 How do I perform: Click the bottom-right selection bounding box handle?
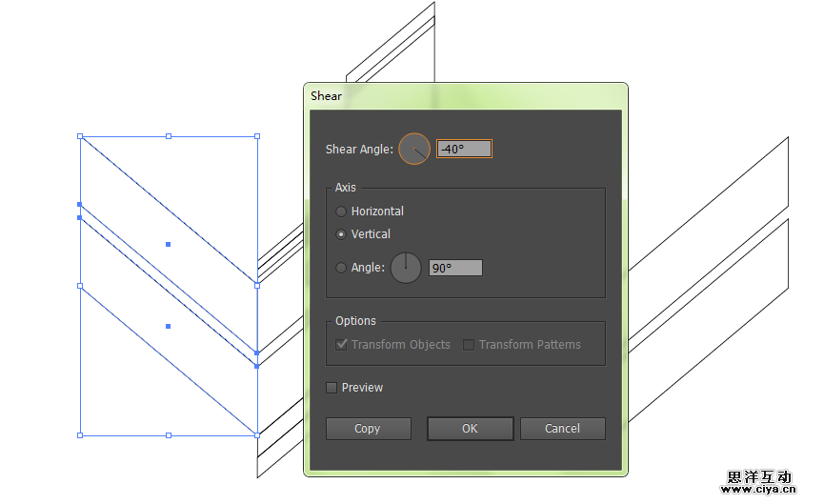click(257, 435)
